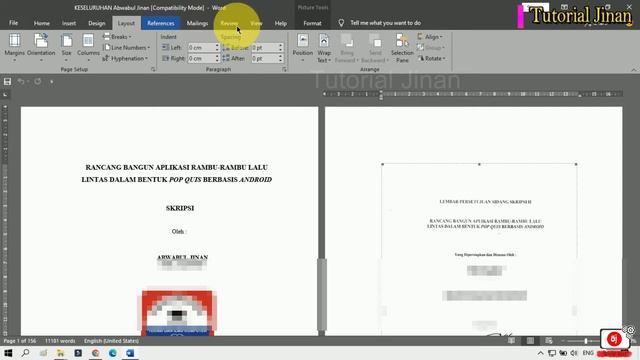Screen dimensions: 640x360
Task: Click the Right indent stepper arrows
Action: (217, 58)
